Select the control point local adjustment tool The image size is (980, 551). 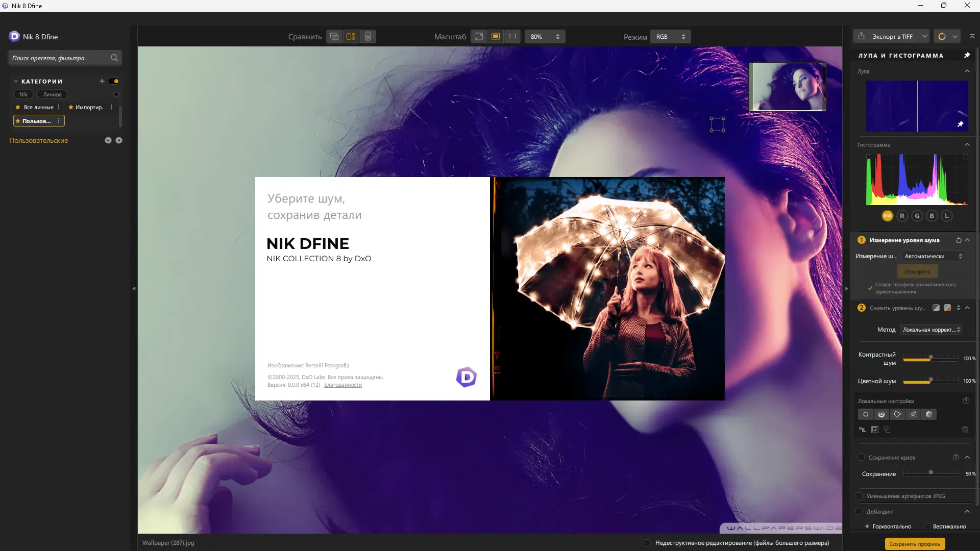[x=866, y=414]
